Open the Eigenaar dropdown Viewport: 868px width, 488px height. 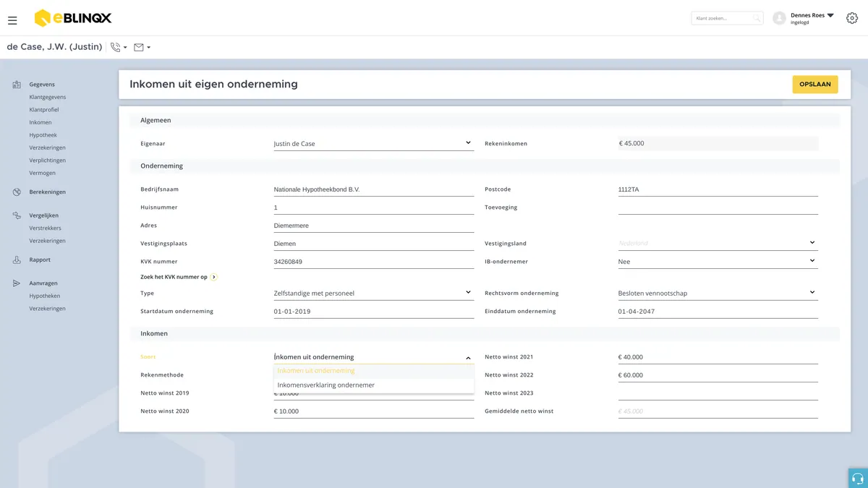(373, 143)
